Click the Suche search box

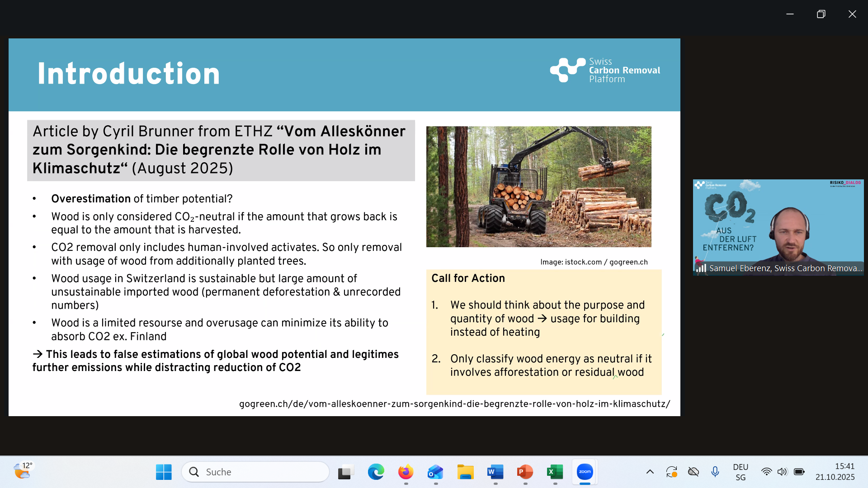(255, 472)
